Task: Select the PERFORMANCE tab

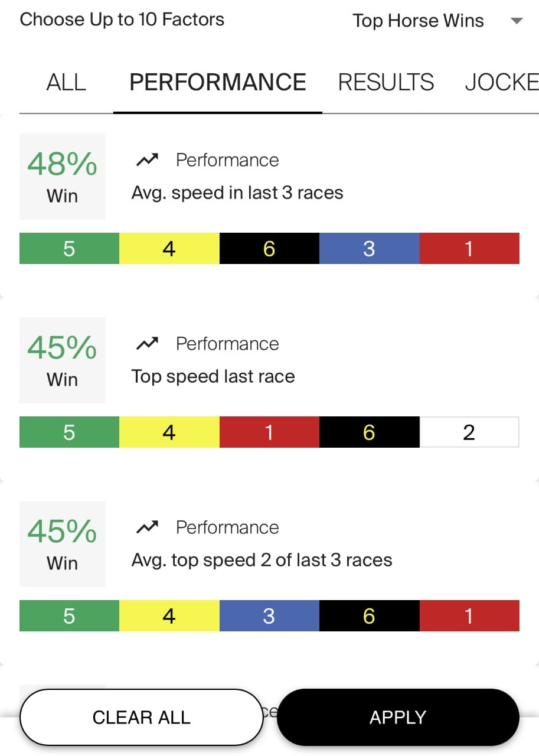Action: pyautogui.click(x=218, y=82)
